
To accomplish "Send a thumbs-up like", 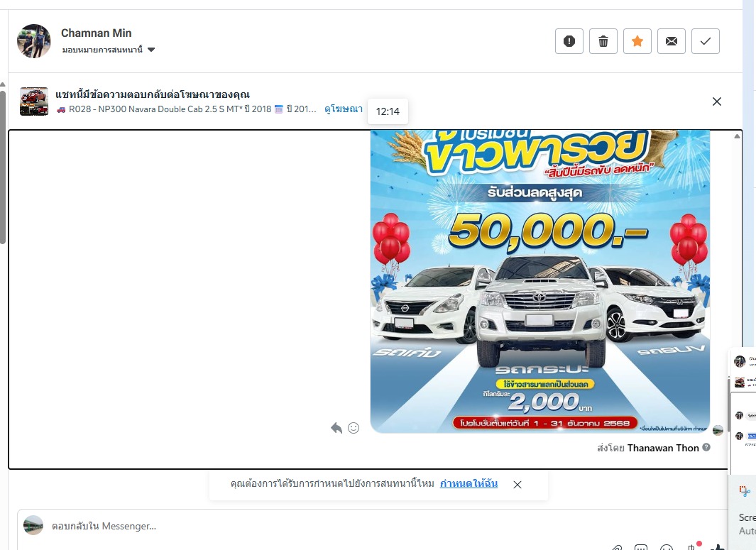I will pos(718,547).
